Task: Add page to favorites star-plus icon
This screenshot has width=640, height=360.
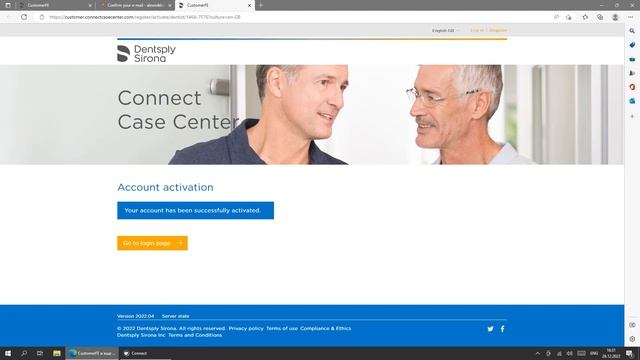Action: click(569, 17)
